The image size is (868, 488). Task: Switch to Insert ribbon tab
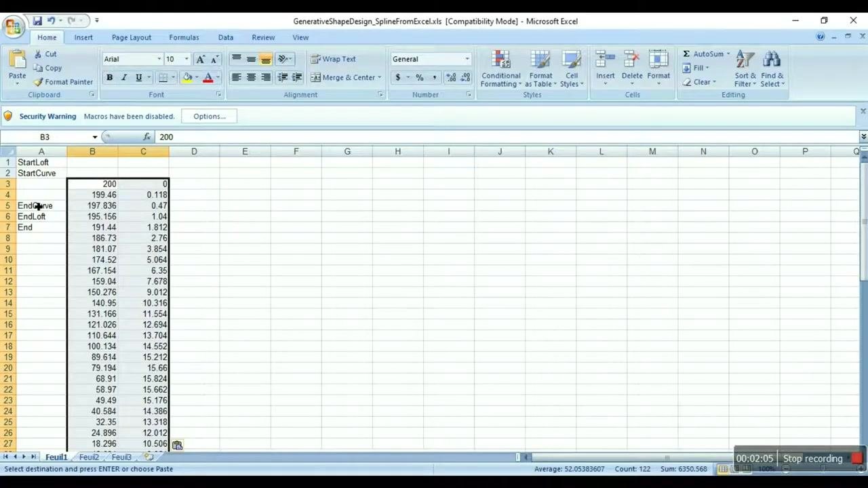83,37
